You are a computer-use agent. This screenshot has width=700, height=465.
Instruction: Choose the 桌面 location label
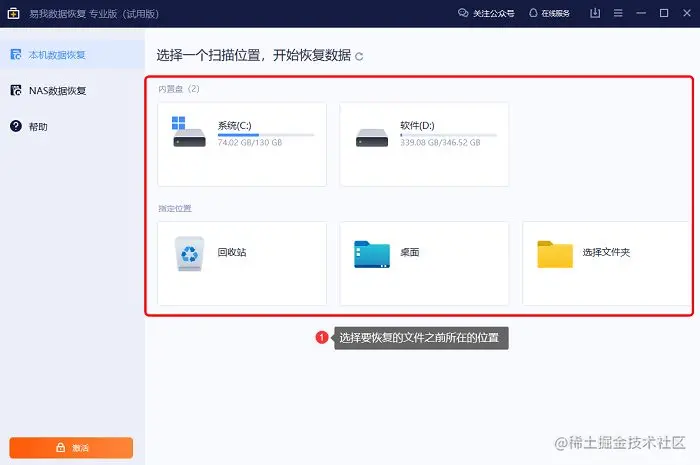click(x=409, y=252)
